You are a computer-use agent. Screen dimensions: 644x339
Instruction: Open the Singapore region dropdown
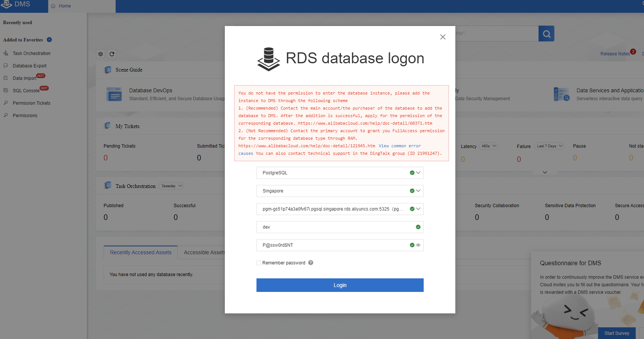pos(340,191)
